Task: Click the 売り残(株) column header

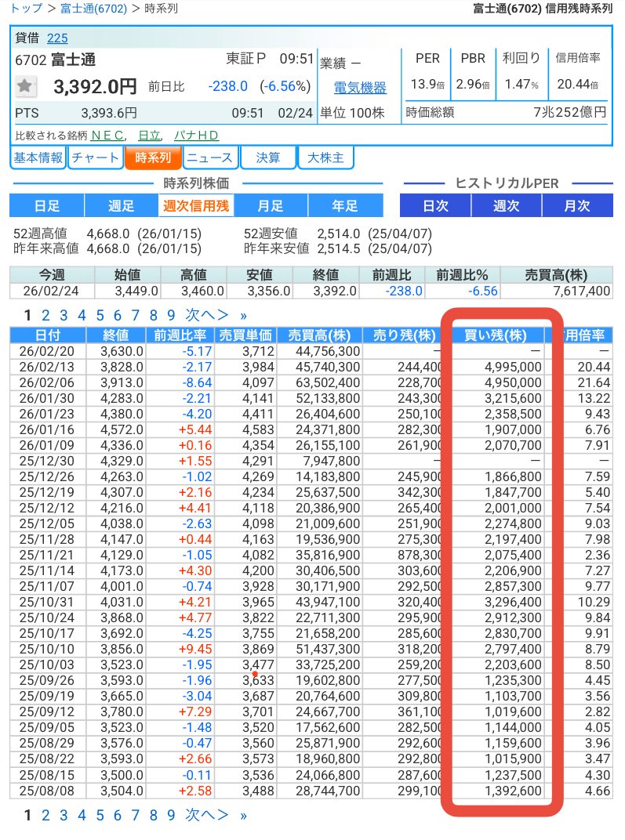Action: (404, 335)
